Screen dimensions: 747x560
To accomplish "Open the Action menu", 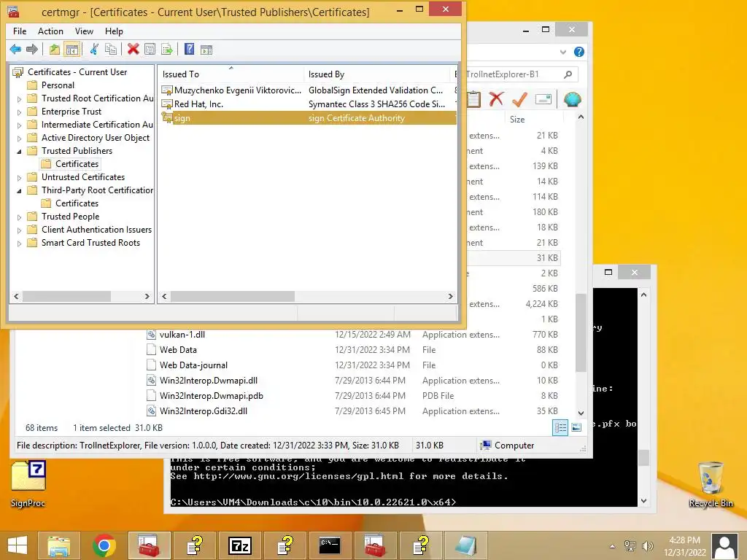I will click(x=50, y=31).
